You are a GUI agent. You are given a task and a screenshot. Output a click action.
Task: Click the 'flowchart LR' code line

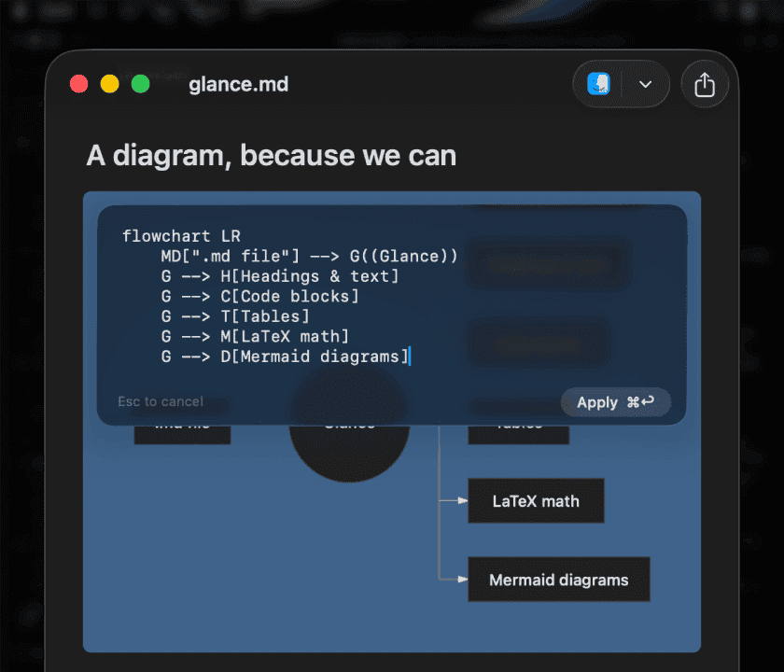pos(181,236)
